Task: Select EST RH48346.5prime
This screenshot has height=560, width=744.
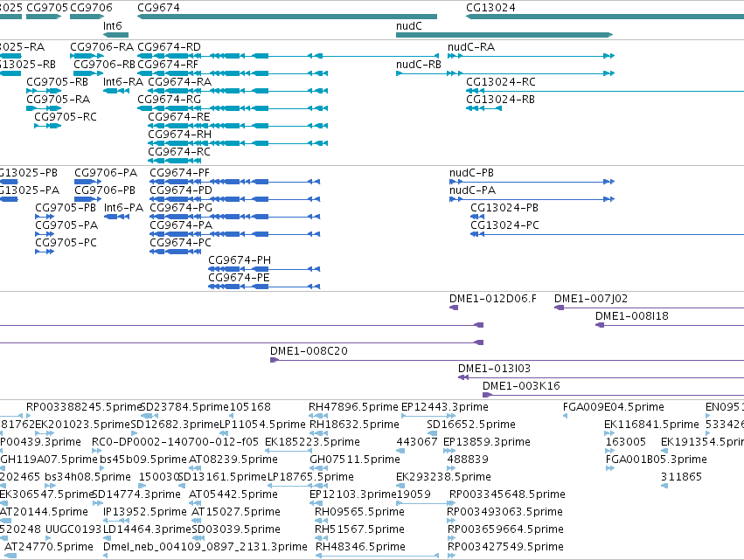Action: [x=360, y=547]
